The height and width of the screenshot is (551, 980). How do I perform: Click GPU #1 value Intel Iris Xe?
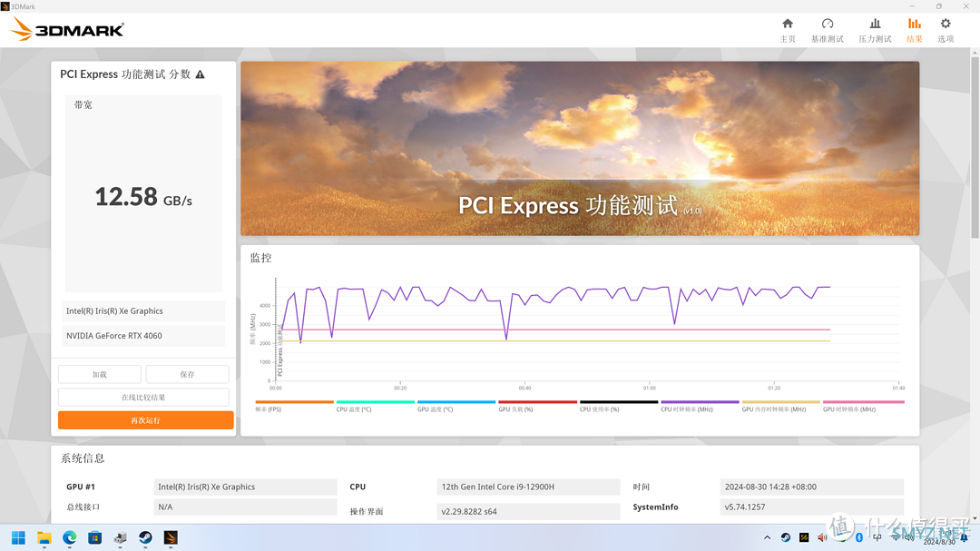point(245,487)
